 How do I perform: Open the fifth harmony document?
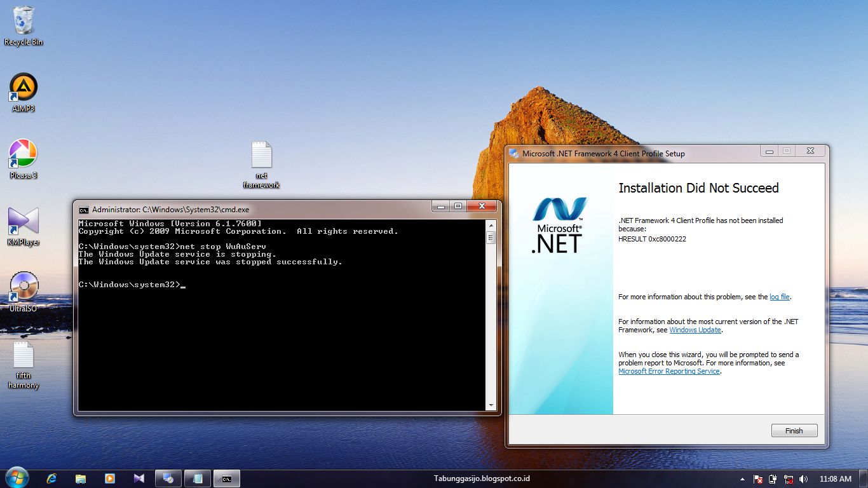tap(23, 356)
